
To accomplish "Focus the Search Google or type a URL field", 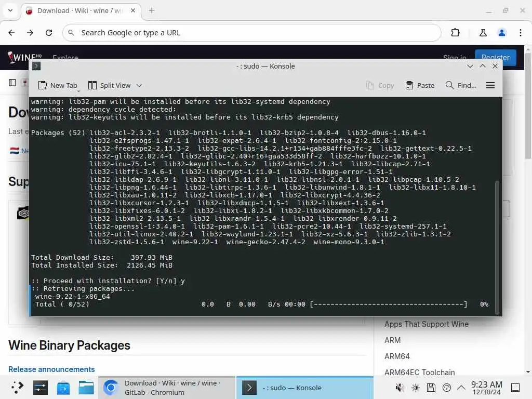I will pos(251,33).
